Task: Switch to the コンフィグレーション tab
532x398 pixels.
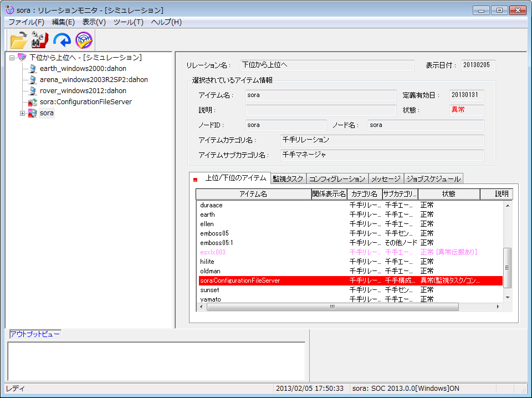Action: point(337,179)
